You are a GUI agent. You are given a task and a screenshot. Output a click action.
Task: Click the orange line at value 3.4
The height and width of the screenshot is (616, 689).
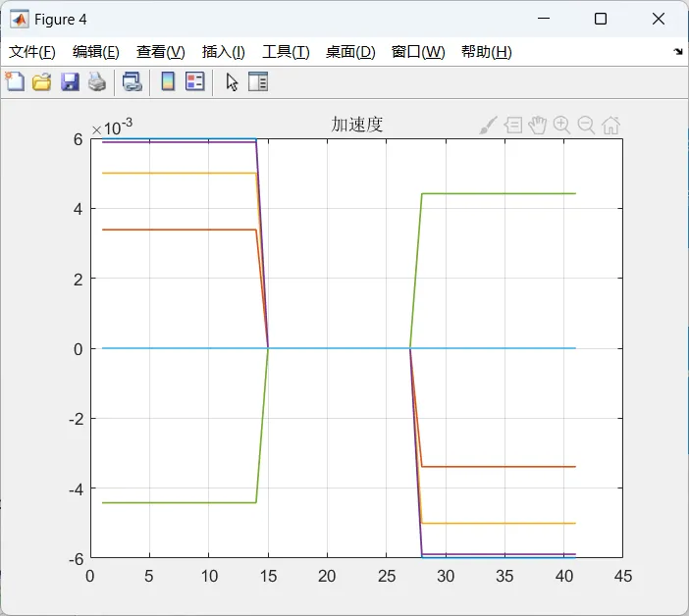(180, 230)
